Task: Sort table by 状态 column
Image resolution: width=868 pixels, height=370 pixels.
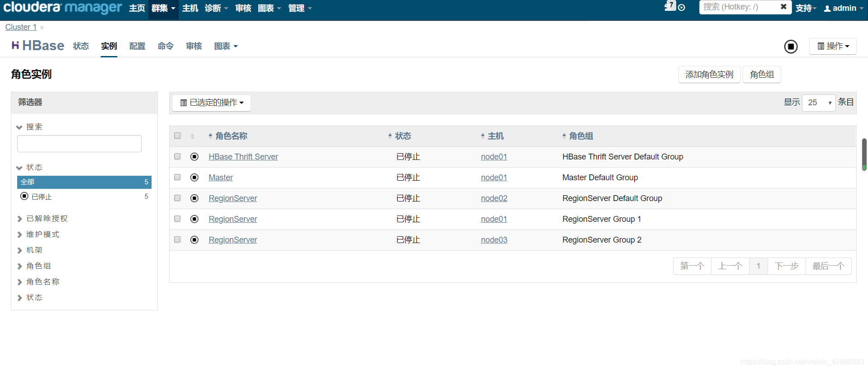Action: 399,136
